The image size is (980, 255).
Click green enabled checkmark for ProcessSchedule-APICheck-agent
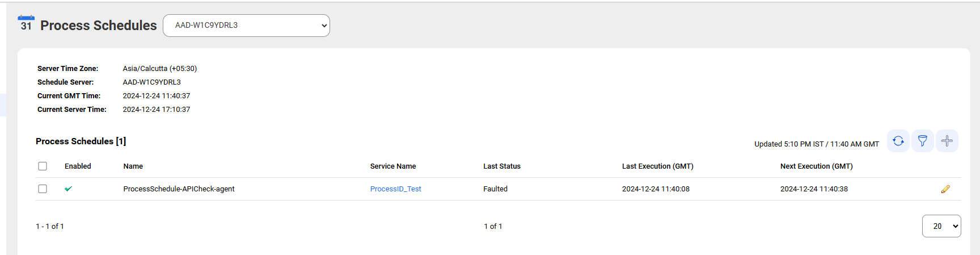(69, 189)
